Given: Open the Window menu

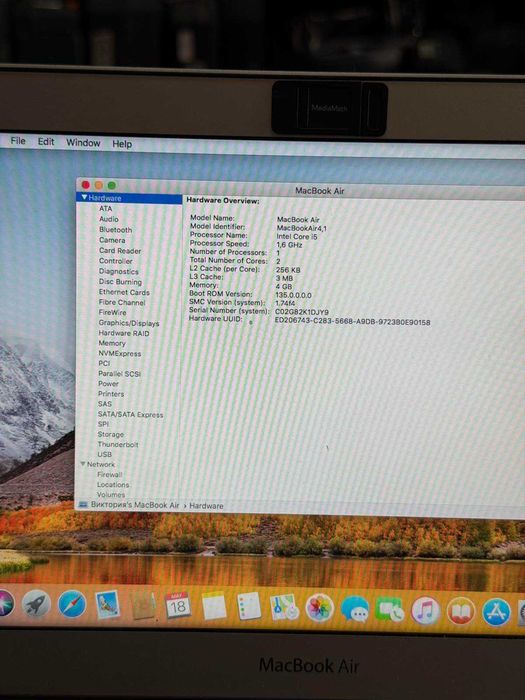Looking at the screenshot, I should pyautogui.click(x=83, y=142).
